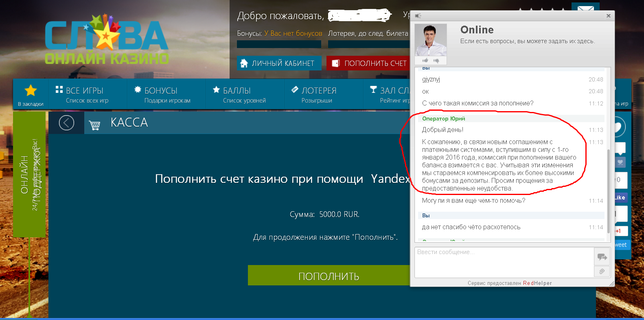
Task: Open the green "ОНЛАЙН ПОДДЕРЖКА" side tab
Action: coord(29,174)
